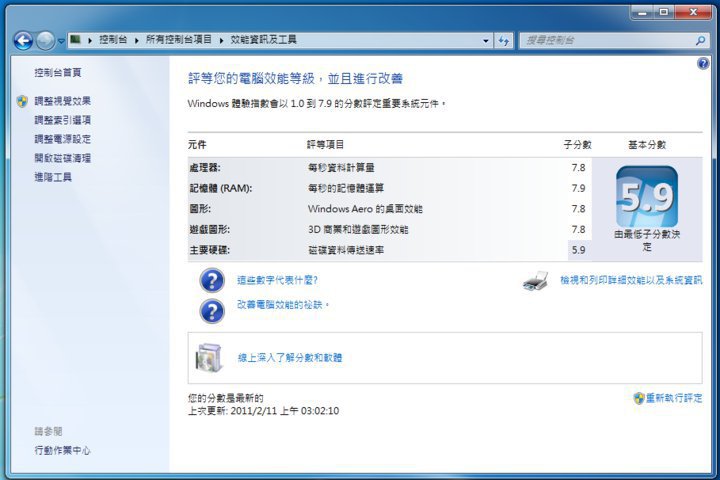This screenshot has width=720, height=480.
Task: Click the question icon beside 這些數字代表什麼
Action: click(212, 281)
